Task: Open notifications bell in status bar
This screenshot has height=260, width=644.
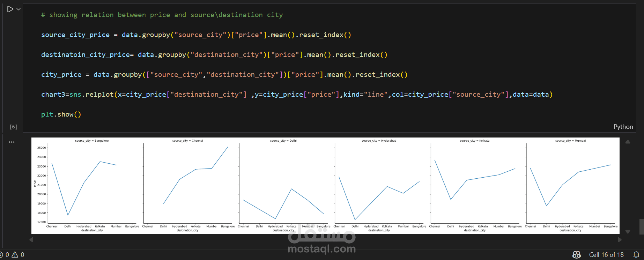Action: point(636,255)
